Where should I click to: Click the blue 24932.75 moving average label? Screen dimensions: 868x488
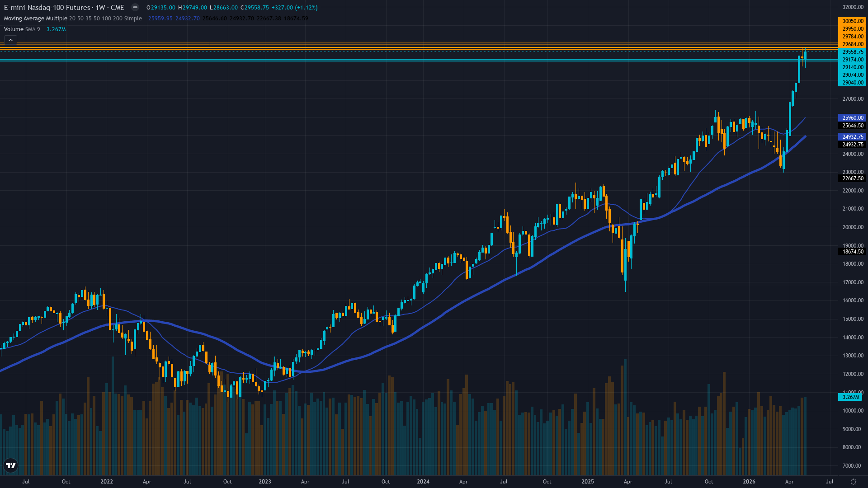[x=852, y=137]
